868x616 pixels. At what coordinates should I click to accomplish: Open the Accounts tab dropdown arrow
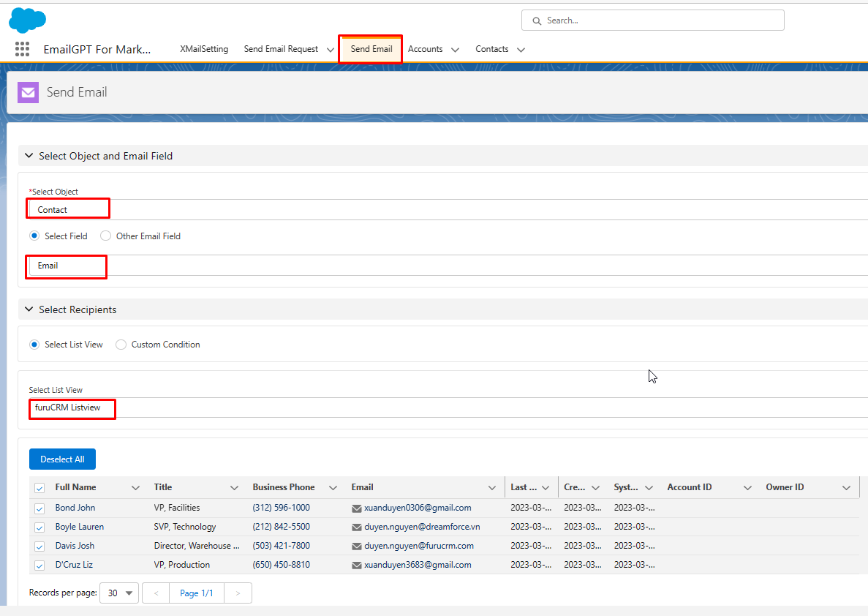[455, 50]
